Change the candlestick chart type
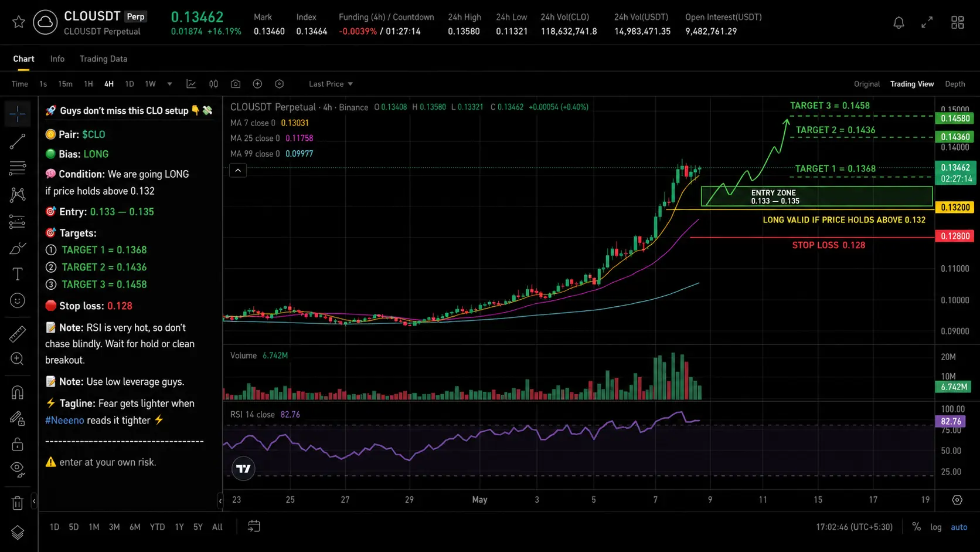The width and height of the screenshot is (980, 552). point(213,84)
